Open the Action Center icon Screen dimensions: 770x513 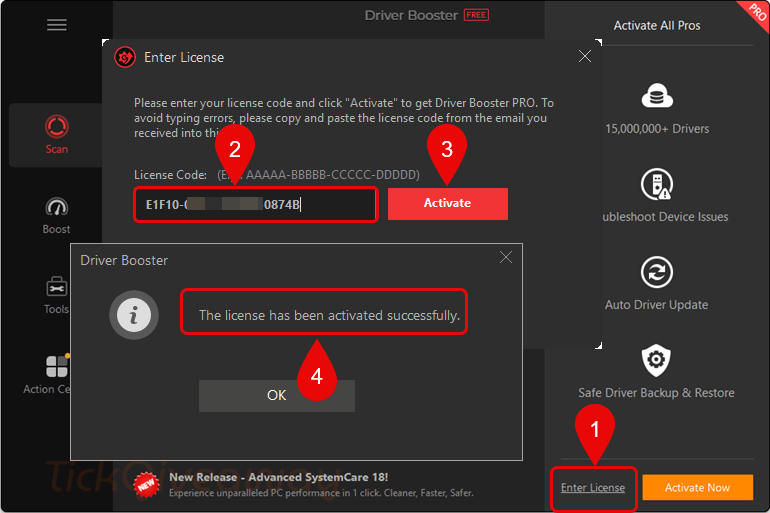[x=57, y=367]
